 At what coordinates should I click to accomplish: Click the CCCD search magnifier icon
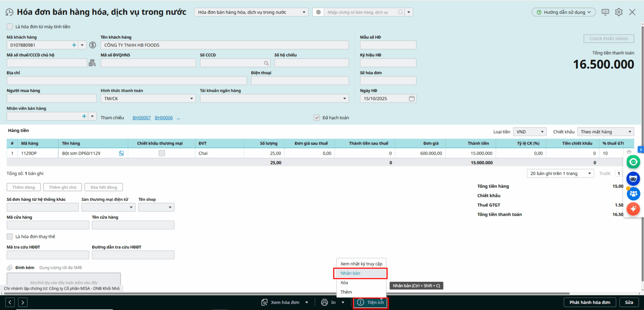[x=266, y=63]
